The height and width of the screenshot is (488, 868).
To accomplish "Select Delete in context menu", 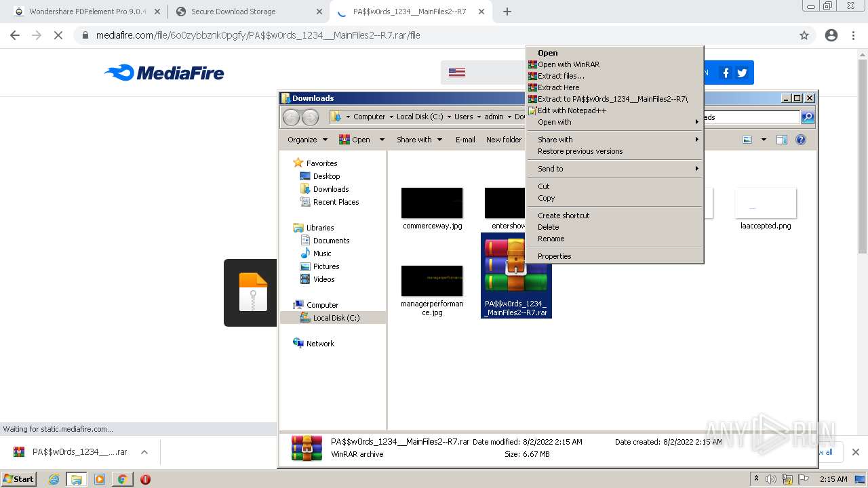I will point(615,227).
